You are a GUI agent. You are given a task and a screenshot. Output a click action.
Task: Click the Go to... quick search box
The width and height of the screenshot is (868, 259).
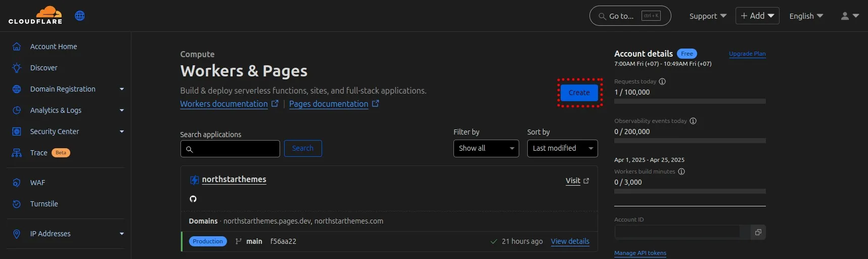point(630,16)
